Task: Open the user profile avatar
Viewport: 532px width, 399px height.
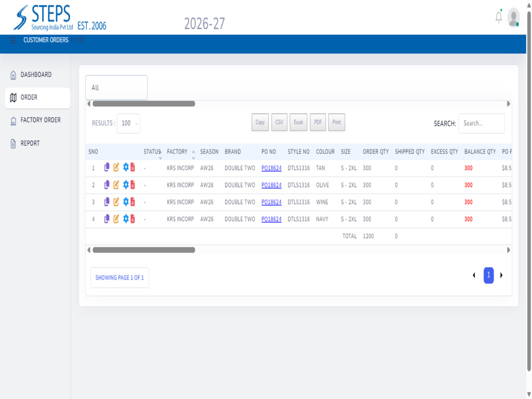Action: click(513, 17)
